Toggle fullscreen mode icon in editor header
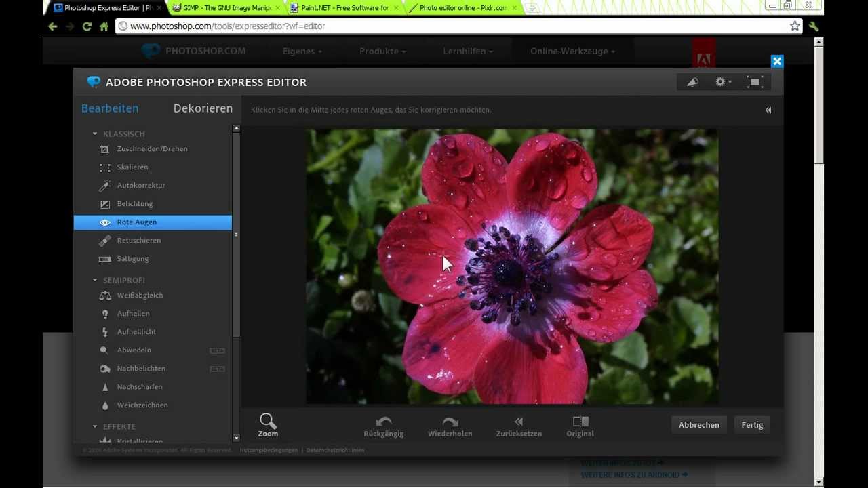Screen dimensions: 868x488 pos(755,82)
